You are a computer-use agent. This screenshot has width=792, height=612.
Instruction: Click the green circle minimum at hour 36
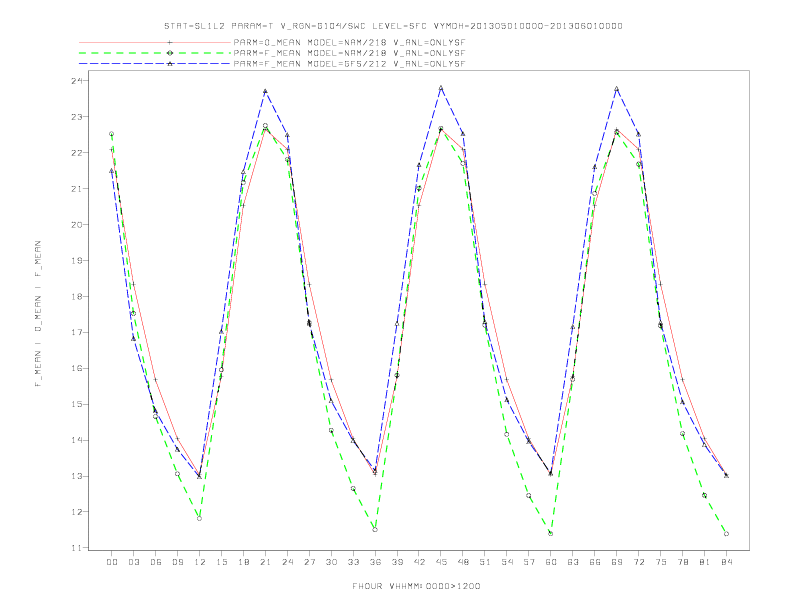[375, 530]
